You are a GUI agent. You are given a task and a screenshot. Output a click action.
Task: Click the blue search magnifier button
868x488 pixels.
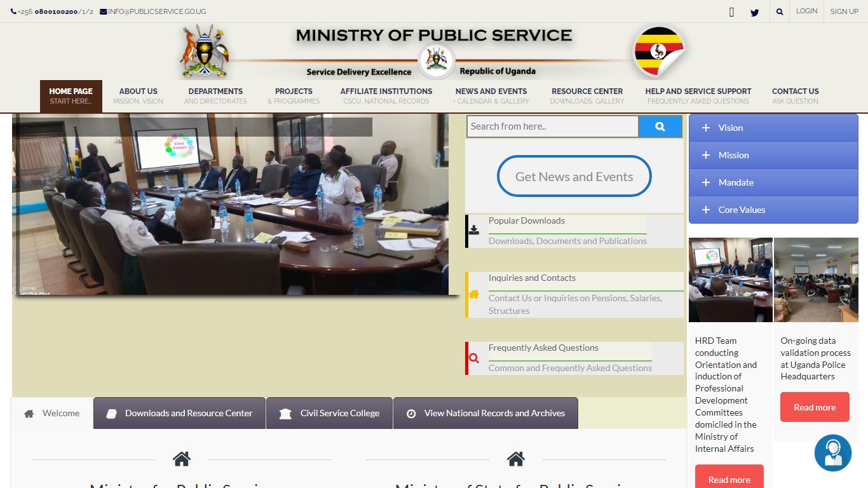(660, 126)
